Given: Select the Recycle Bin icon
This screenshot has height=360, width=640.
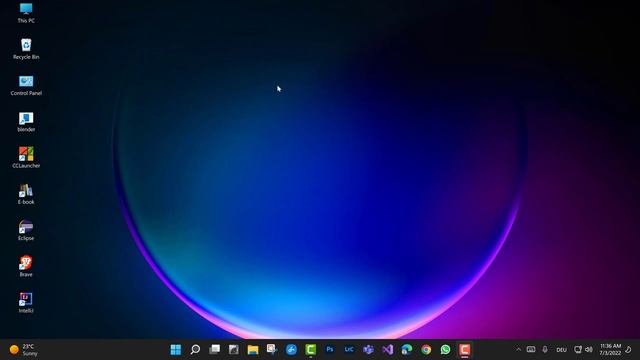Looking at the screenshot, I should (x=26, y=49).
